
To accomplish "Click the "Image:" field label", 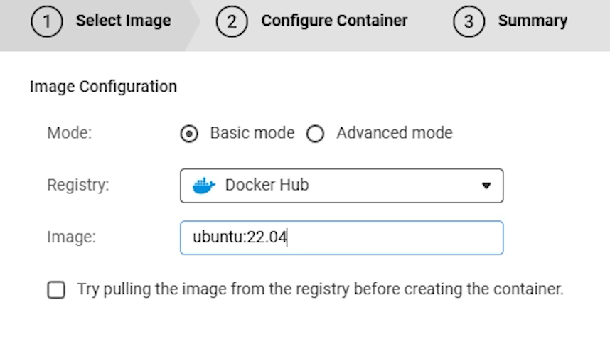I will tap(71, 237).
